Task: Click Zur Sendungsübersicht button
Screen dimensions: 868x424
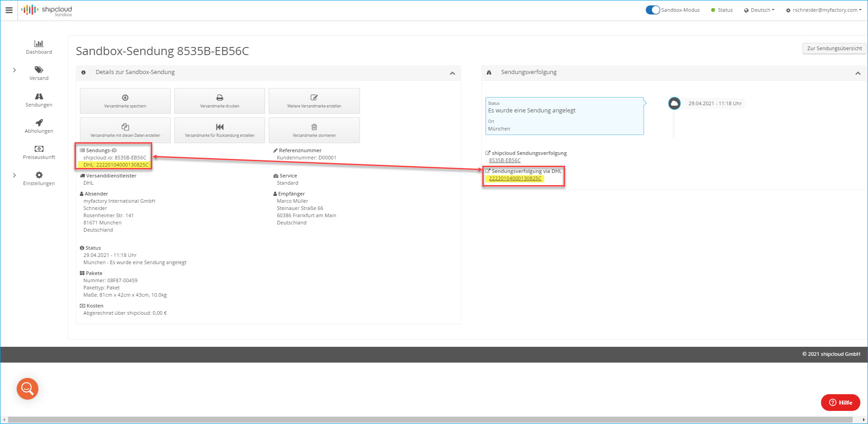Action: 834,48
